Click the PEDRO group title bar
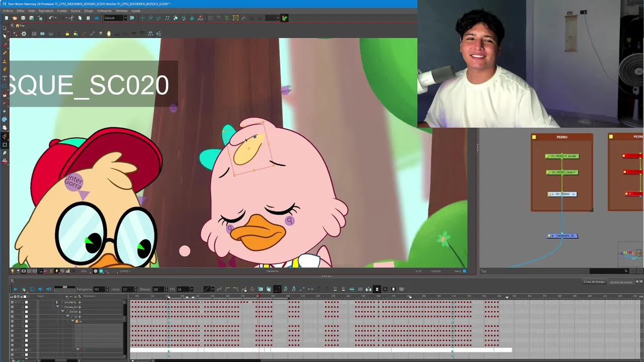Screen dimensions: 644x362 562,137
